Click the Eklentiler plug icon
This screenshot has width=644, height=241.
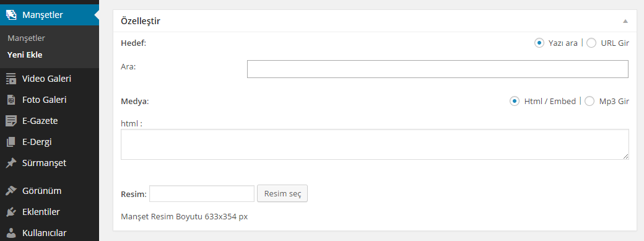click(x=11, y=213)
